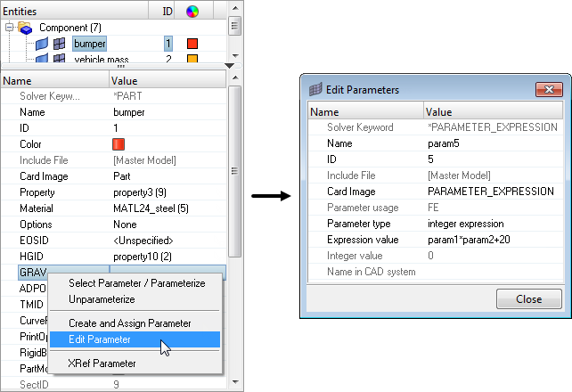Click the orange vehicle mass color swatch
The width and height of the screenshot is (572, 392).
coord(192,59)
